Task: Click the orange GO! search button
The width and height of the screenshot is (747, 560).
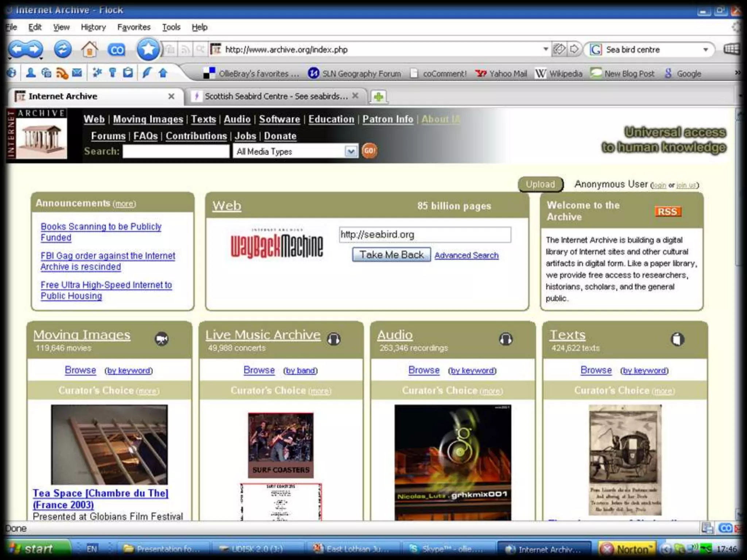Action: tap(369, 151)
